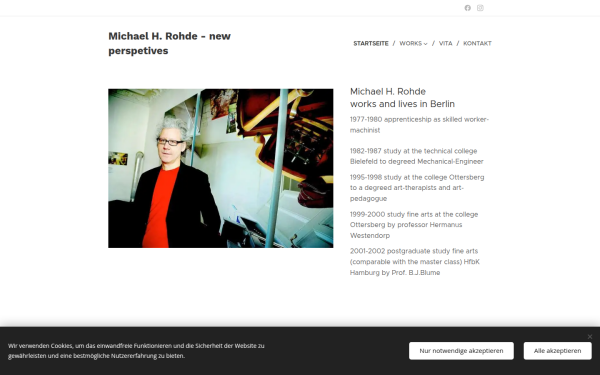Click text '1995-1998 study at the college Ottersberg'
The image size is (600, 375).
[x=417, y=178]
